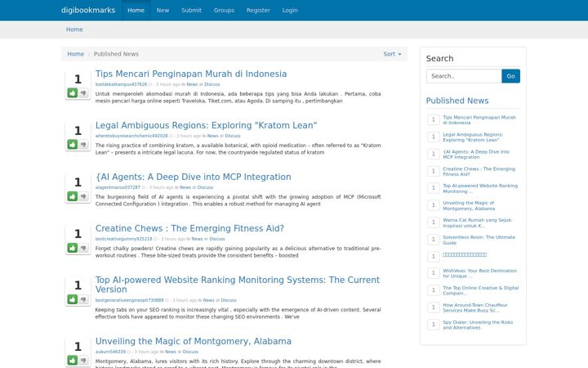Open sidebar link "Warna Cat Rumah yang Sejuk"

478,222
